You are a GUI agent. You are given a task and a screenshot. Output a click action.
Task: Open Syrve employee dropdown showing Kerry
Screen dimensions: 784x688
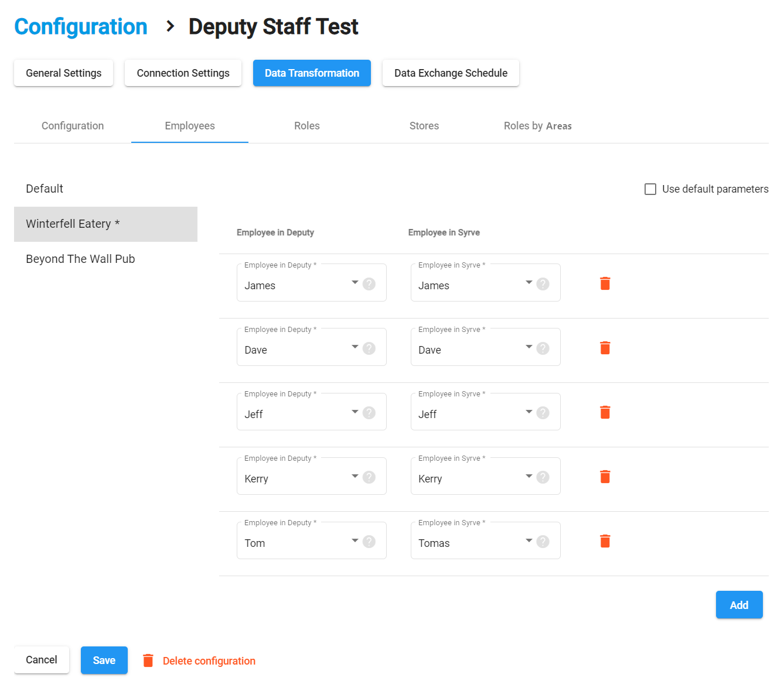(529, 476)
